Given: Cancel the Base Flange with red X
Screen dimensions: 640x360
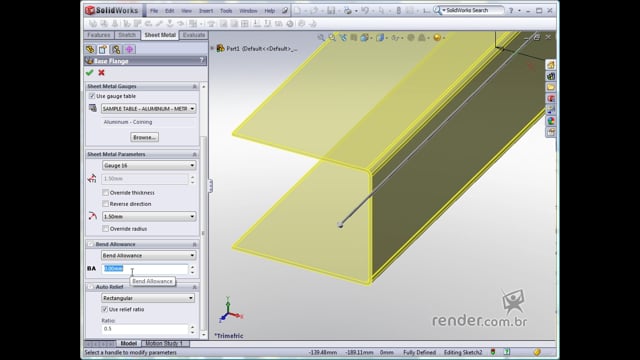Looking at the screenshot, I should click(101, 73).
